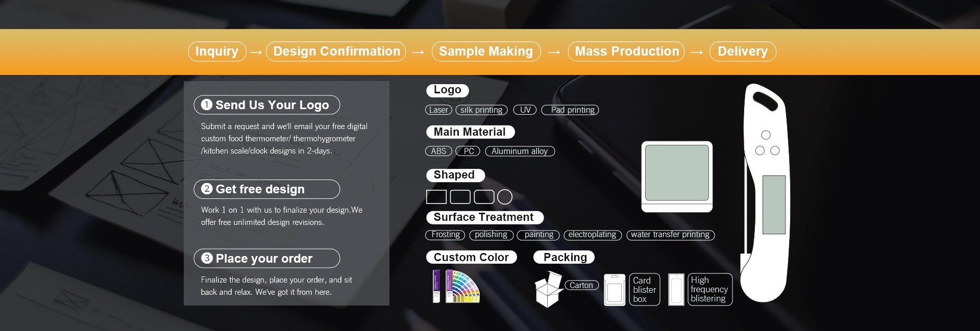Screen dimensions: 980x331
Task: Click the Logo section label
Action: (x=447, y=90)
